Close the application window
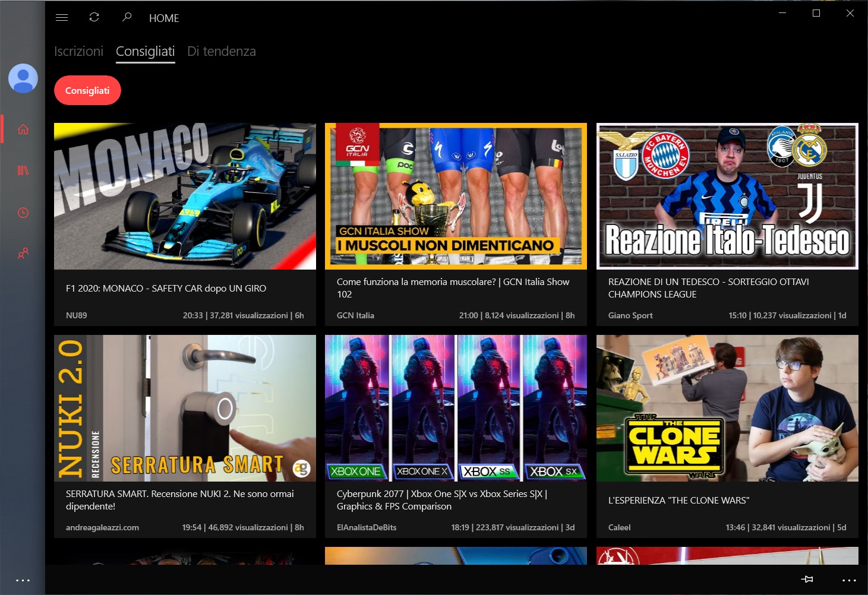 click(850, 13)
